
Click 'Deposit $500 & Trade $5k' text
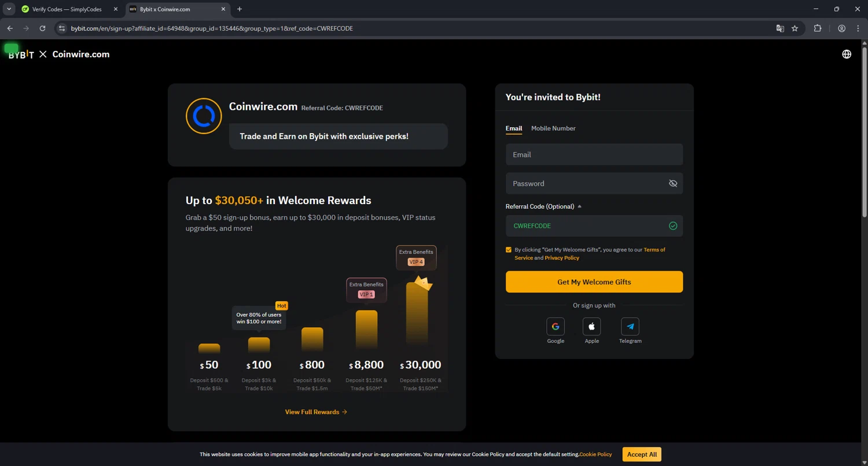pyautogui.click(x=209, y=384)
